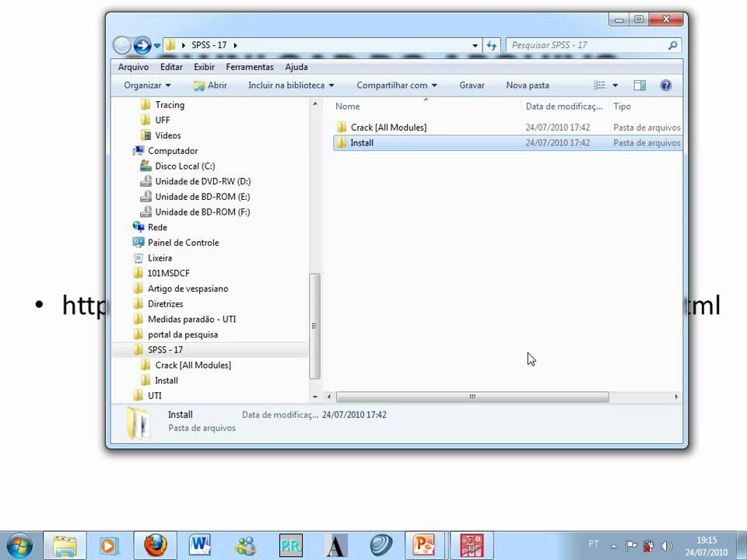The height and width of the screenshot is (560, 747).
Task: Sort by Data de modificação column header
Action: pyautogui.click(x=565, y=107)
